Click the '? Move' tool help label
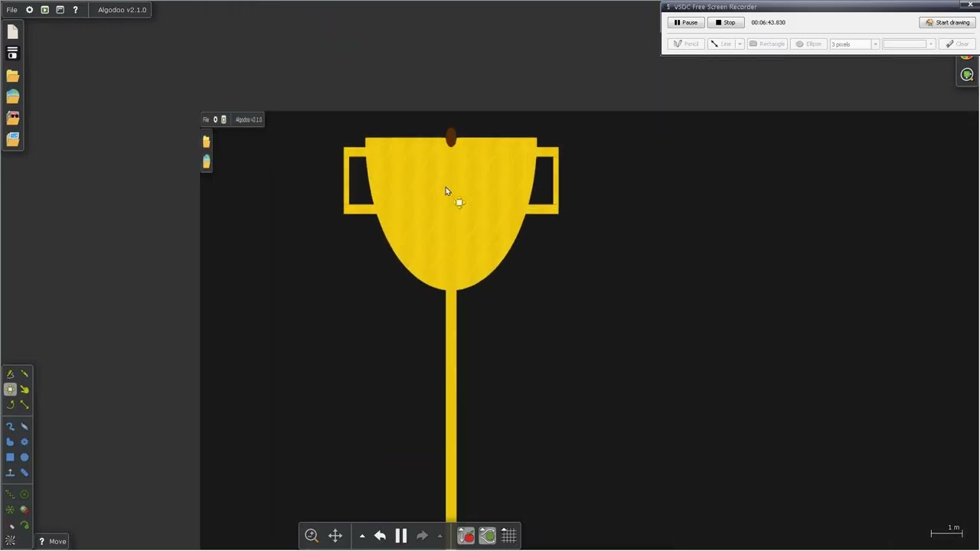 [x=53, y=542]
